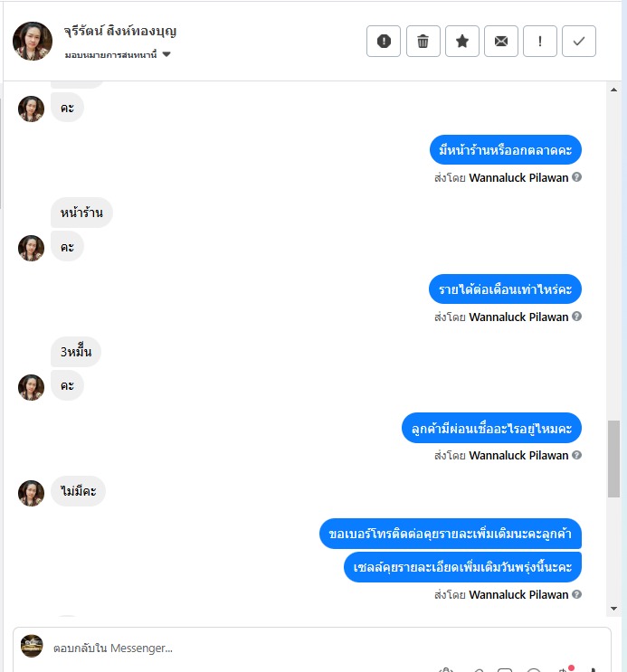Click chat vertical scrollbar thumb
627x672 pixels.
[x=613, y=459]
